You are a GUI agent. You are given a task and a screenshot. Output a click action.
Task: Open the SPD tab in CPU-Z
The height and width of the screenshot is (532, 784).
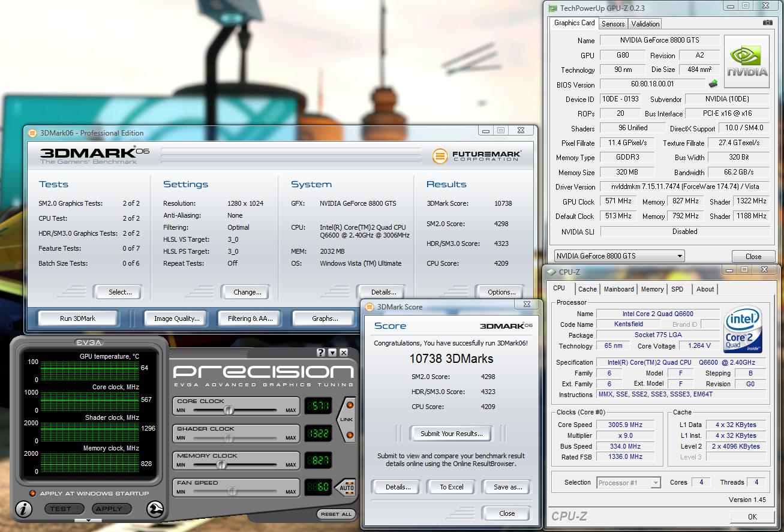tap(677, 289)
